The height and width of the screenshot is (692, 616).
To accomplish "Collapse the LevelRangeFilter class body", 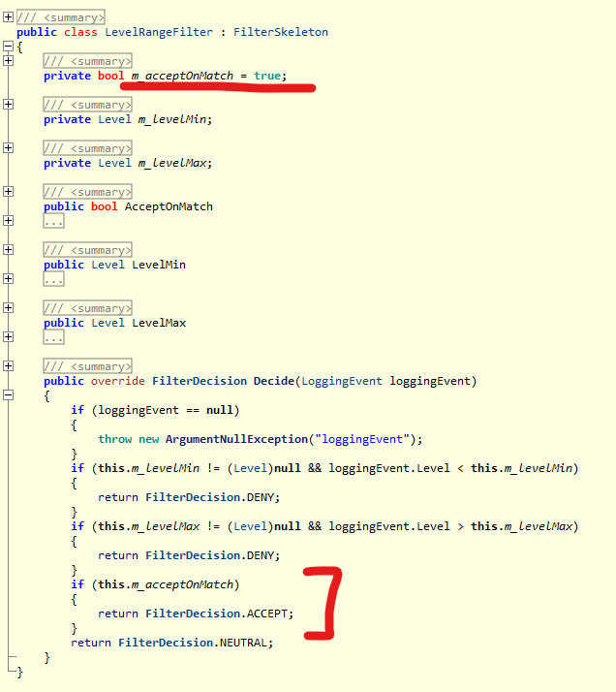I will point(9,47).
